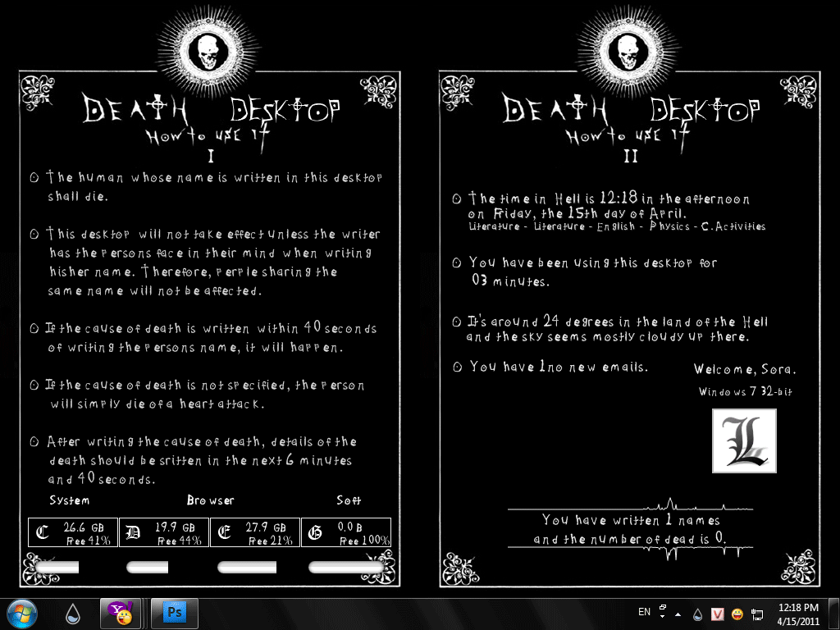Click the Free 21% value
The image size is (840, 630).
(x=271, y=541)
